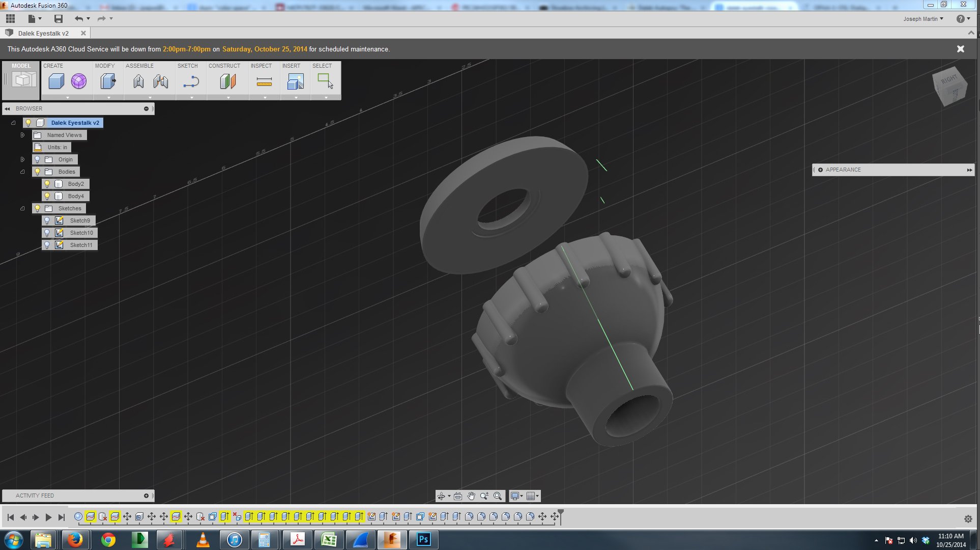This screenshot has height=550, width=980.
Task: Start a new sketch line tool
Action: point(191,81)
